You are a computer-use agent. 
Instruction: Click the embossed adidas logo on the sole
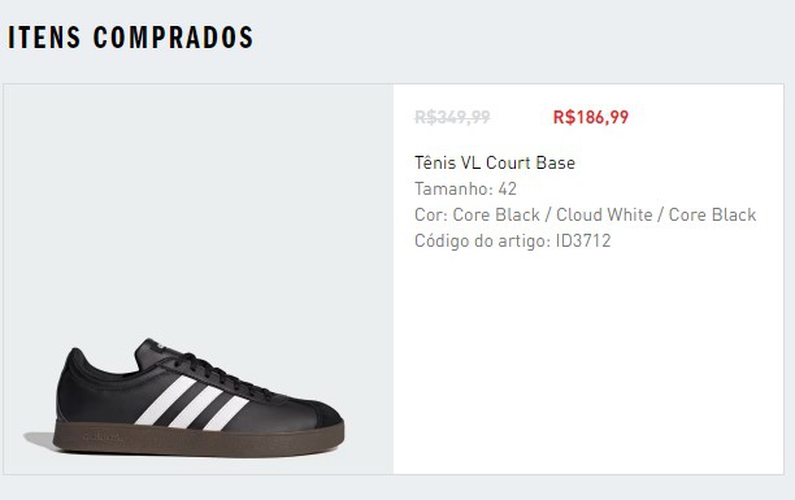click(x=102, y=437)
